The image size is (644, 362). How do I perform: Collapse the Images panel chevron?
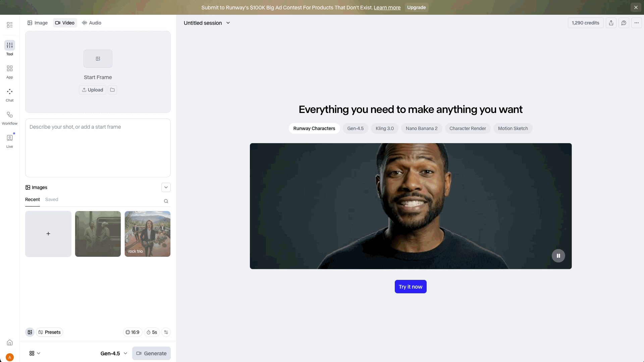coord(166,187)
